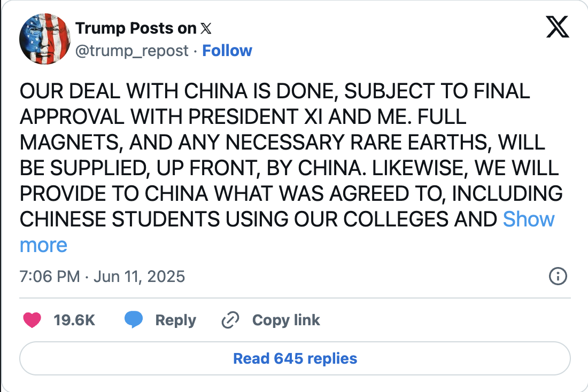The height and width of the screenshot is (392, 588).
Task: Expand the post with Show more
Action: point(529,219)
